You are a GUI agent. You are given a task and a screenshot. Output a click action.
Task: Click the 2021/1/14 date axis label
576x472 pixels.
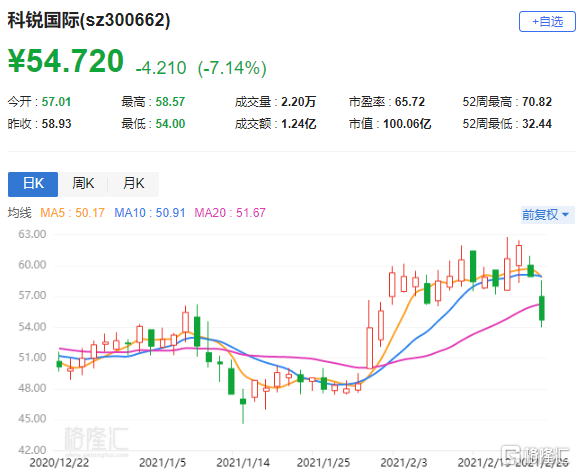tap(243, 463)
